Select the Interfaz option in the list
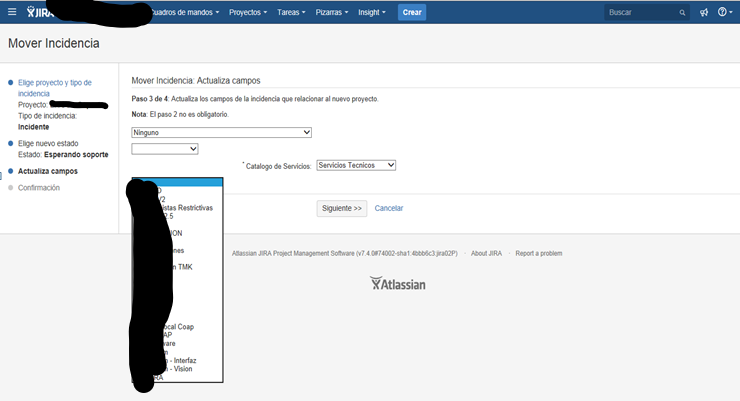The width and height of the screenshot is (740, 401). tap(177, 360)
